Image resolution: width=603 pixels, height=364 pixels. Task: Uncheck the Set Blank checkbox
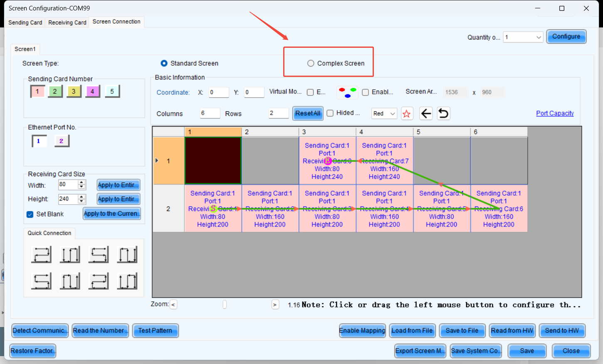[30, 214]
